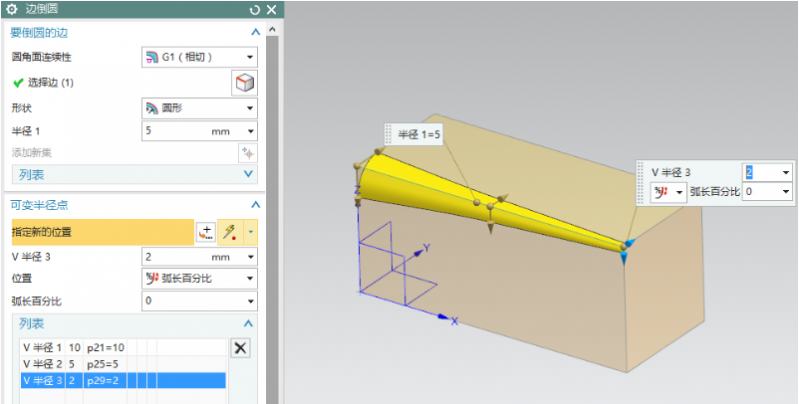This screenshot has width=799, height=404.
Task: Open the location arc length percent dropdown
Action: pos(198,278)
